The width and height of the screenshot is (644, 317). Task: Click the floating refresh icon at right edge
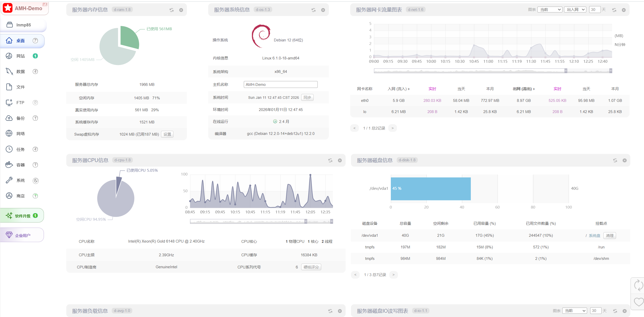638,285
